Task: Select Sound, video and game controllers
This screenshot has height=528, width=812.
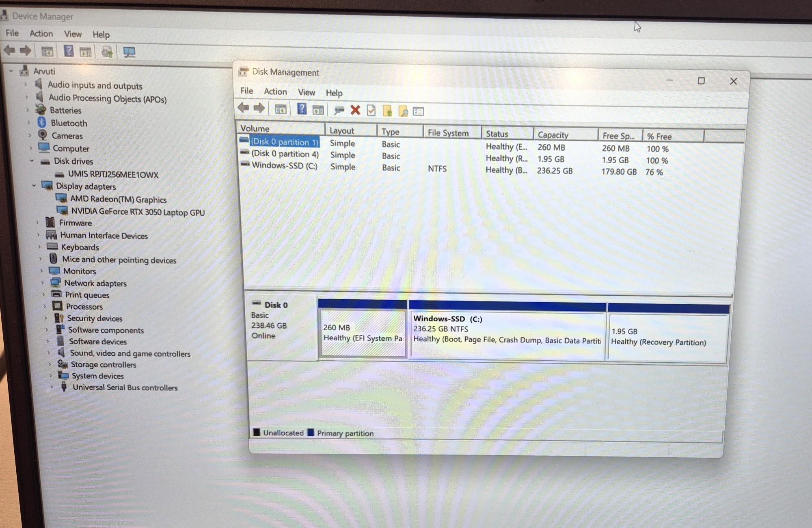Action: click(130, 353)
